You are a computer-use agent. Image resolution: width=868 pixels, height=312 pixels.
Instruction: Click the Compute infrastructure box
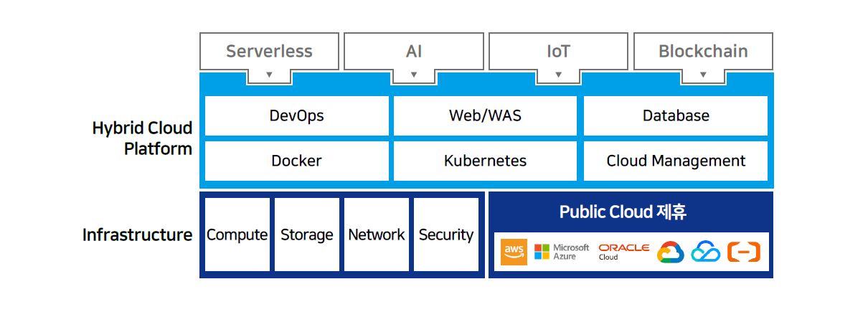tap(237, 235)
